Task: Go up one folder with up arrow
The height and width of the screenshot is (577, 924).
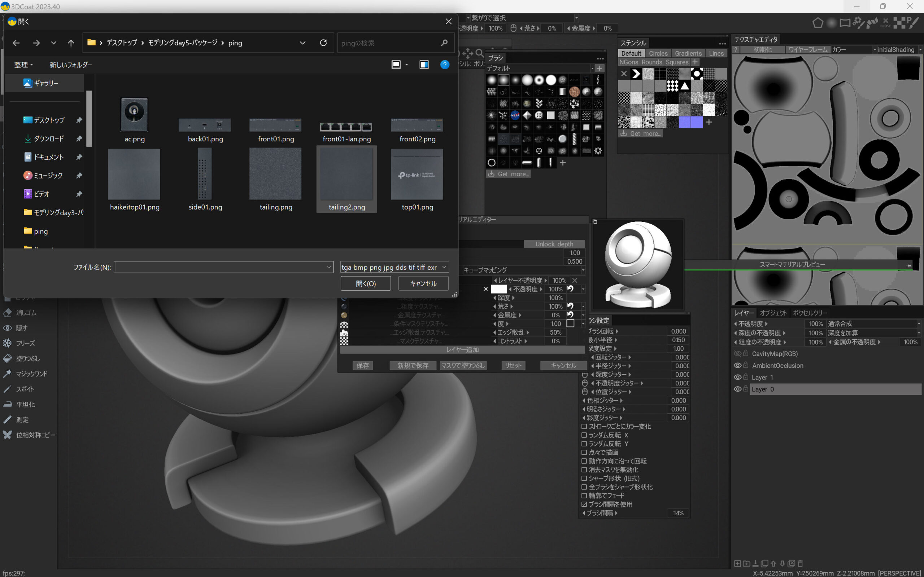Action: click(71, 43)
